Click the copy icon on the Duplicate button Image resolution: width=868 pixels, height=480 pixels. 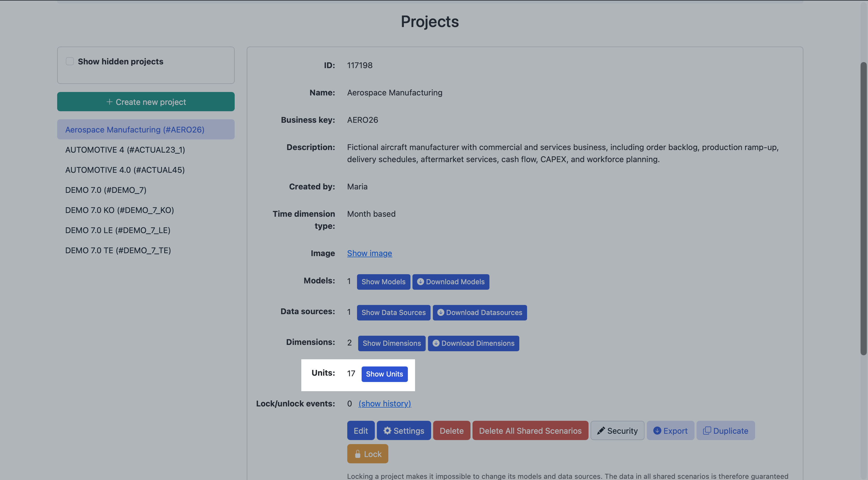[x=708, y=431]
